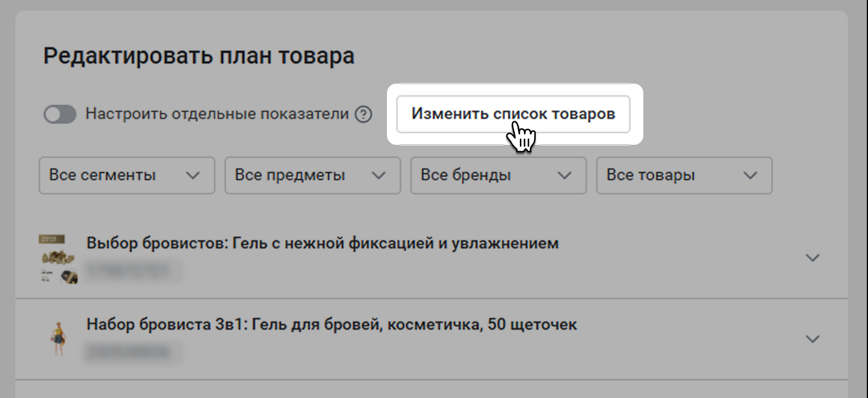
Task: Click blurred article number under Набор бровиста
Action: [x=132, y=352]
